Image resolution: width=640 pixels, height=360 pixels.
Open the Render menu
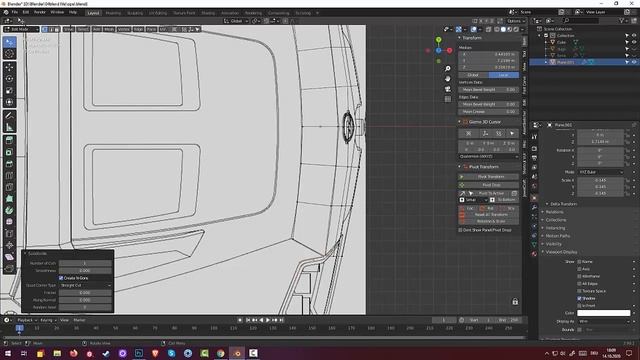click(x=40, y=12)
